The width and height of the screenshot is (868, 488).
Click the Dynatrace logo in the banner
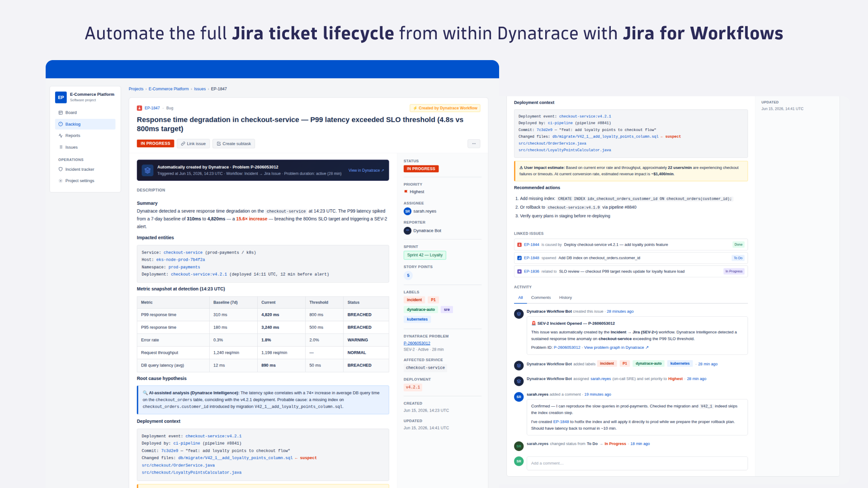(x=147, y=170)
